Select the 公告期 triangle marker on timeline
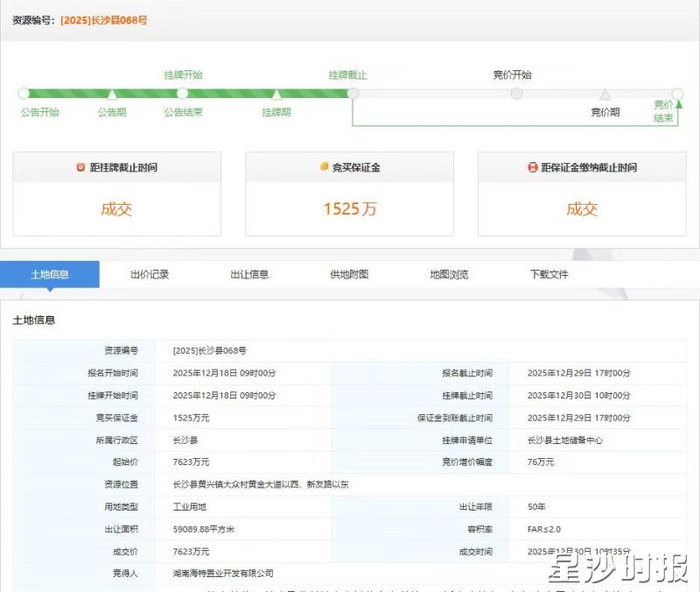Image resolution: width=700 pixels, height=592 pixels. point(112,94)
